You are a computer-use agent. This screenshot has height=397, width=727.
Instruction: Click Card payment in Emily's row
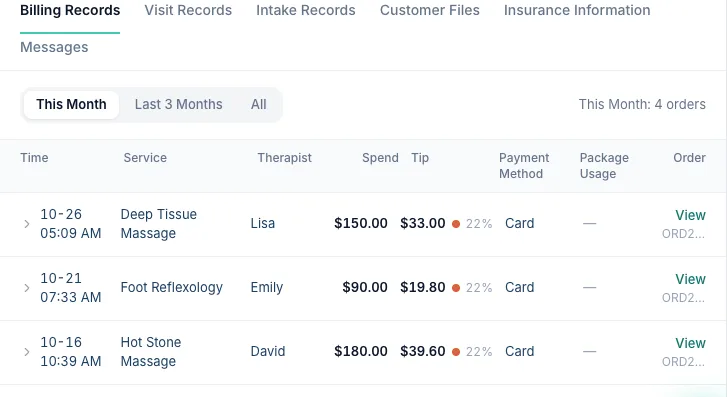click(x=520, y=288)
